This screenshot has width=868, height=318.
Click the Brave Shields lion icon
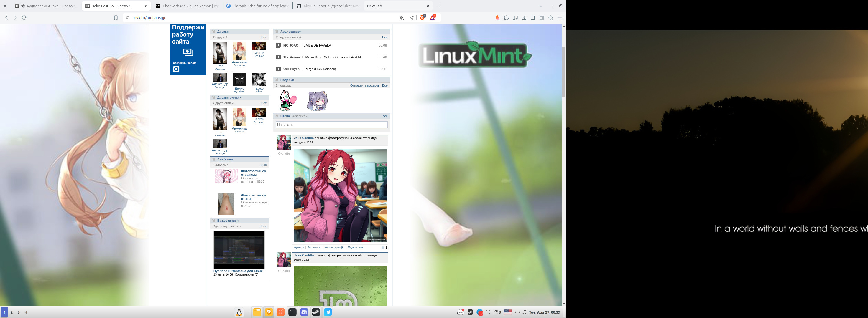pos(422,17)
